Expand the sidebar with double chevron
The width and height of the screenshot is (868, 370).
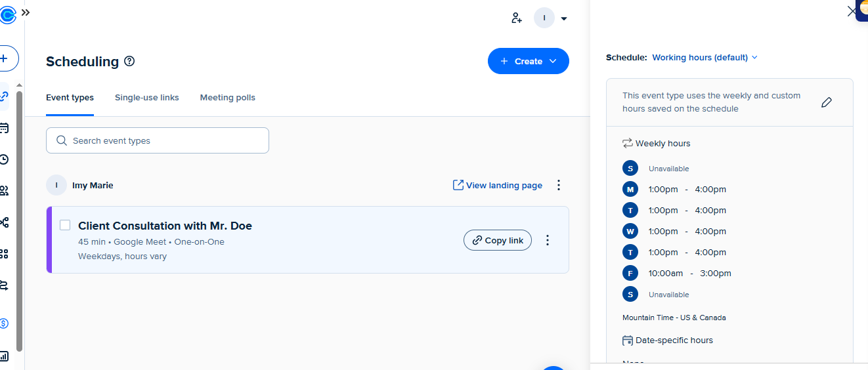(x=26, y=12)
